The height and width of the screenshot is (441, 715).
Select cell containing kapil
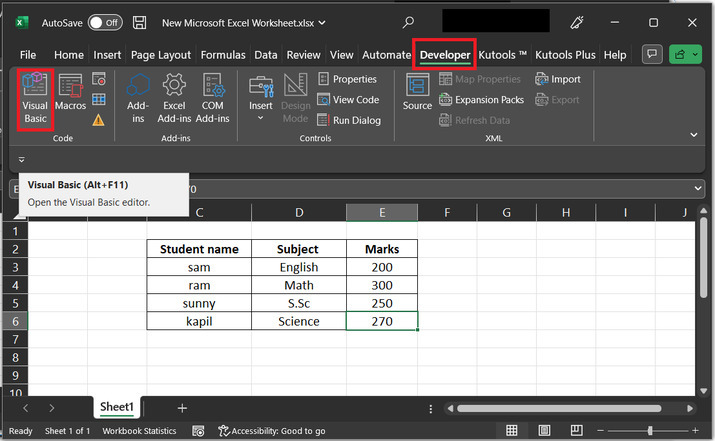(x=198, y=321)
